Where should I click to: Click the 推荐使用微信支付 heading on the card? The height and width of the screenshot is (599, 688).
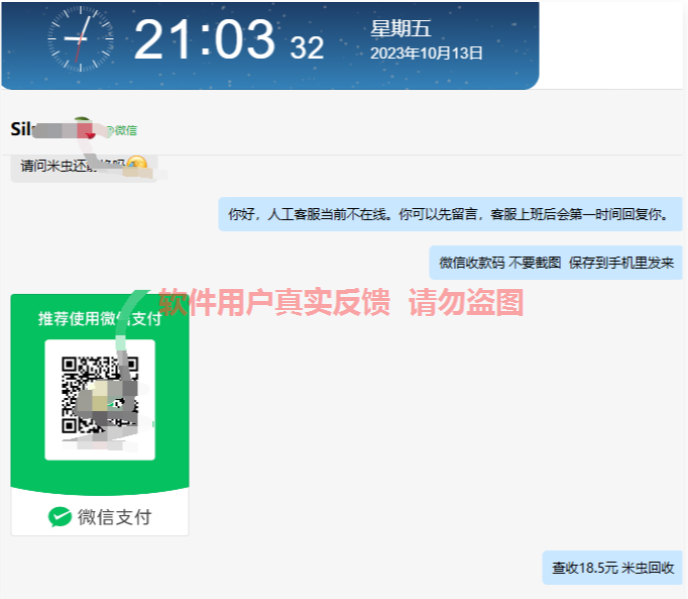tap(100, 319)
